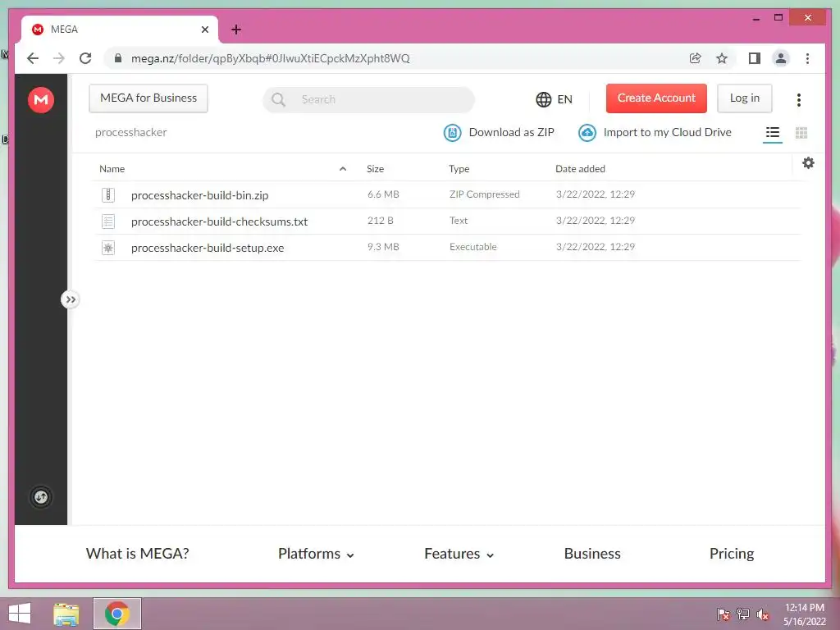Screen dimensions: 840x630
Task: Toggle the name sort direction arrow
Action: click(x=343, y=169)
